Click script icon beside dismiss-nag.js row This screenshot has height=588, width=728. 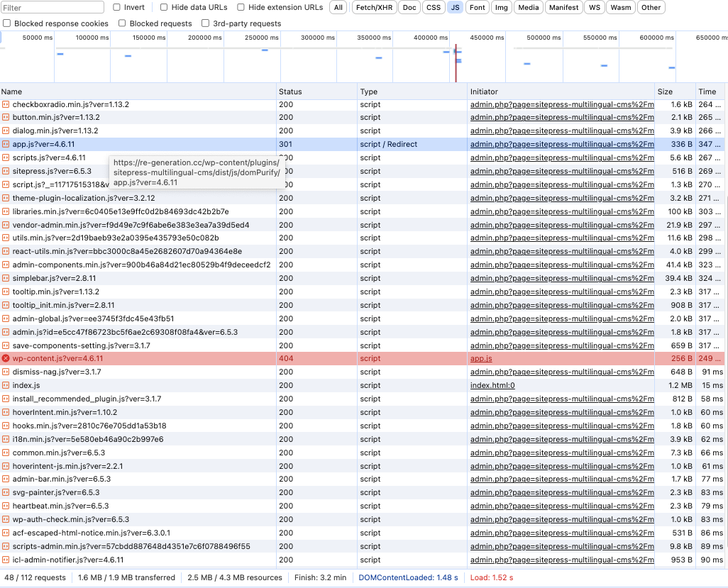(x=6, y=372)
